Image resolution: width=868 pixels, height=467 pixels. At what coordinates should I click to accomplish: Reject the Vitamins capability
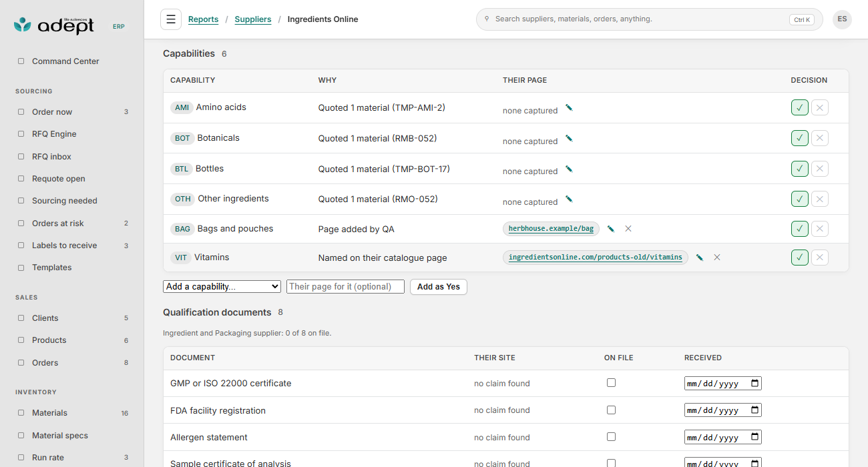[820, 258]
